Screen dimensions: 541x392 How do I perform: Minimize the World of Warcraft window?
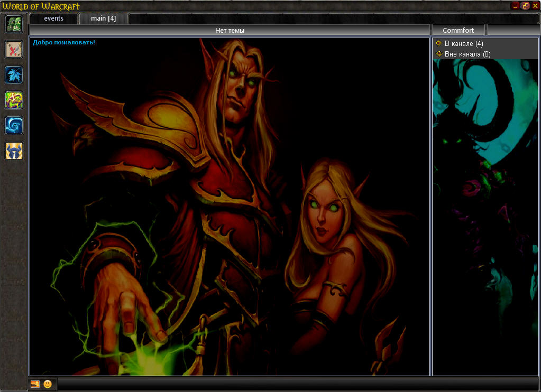coord(515,6)
